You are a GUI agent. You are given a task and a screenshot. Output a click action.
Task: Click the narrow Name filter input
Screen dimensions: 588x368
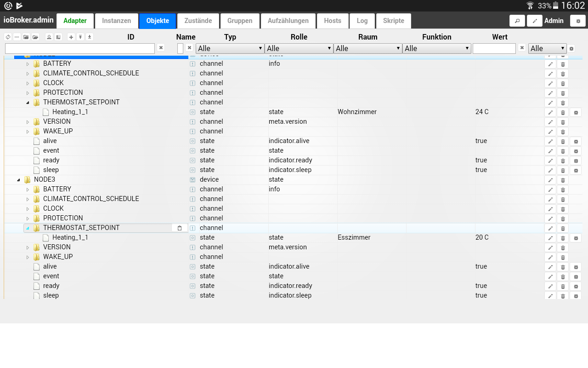coord(180,48)
